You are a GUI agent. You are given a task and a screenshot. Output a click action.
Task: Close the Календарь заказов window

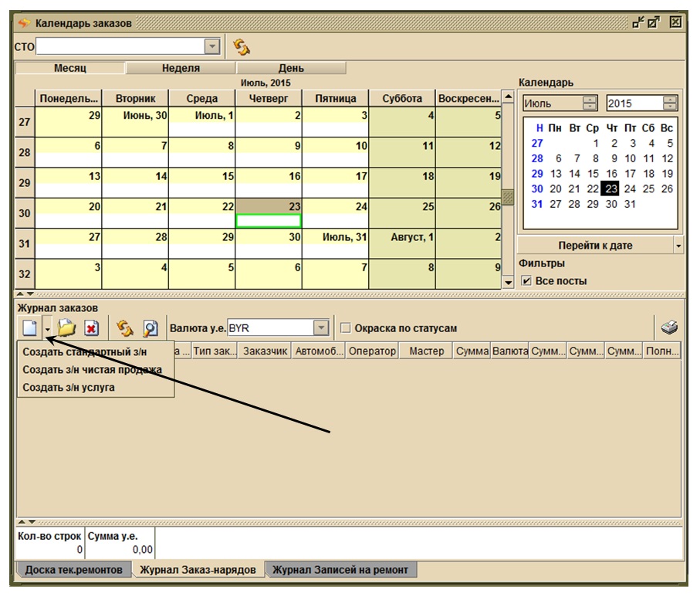click(x=675, y=22)
